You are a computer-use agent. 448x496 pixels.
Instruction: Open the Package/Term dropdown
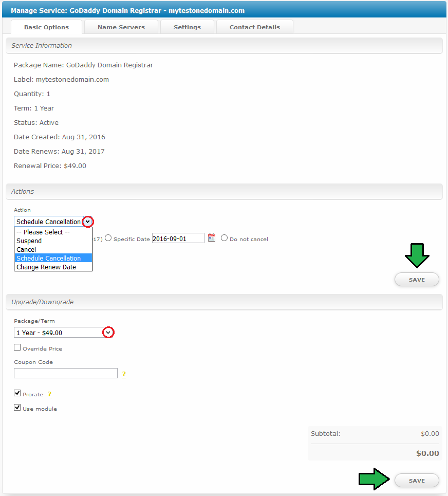click(x=64, y=333)
